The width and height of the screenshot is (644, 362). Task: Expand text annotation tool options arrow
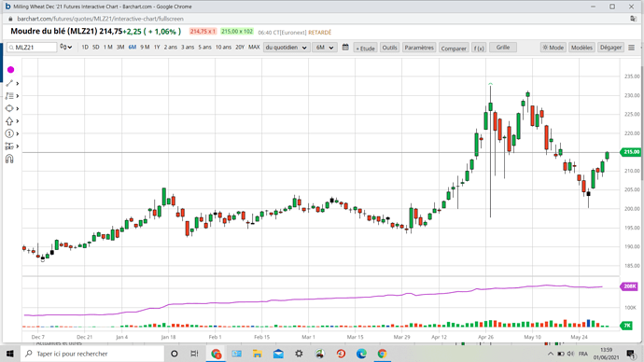(x=17, y=96)
